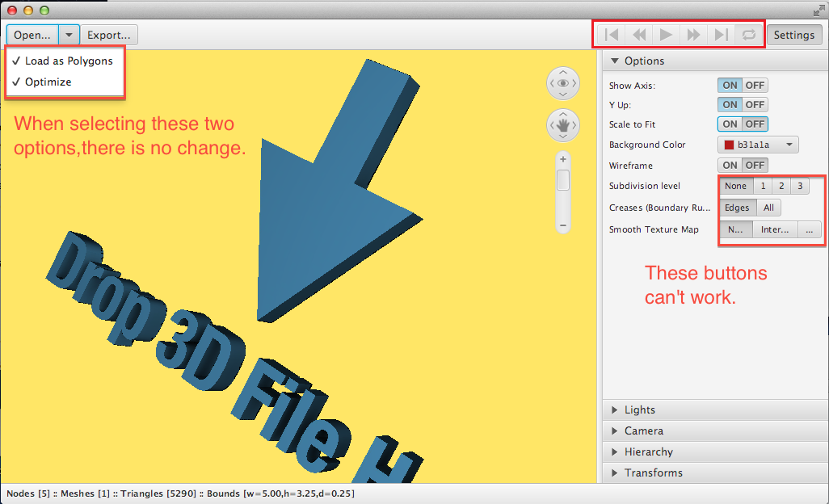This screenshot has width=829, height=504.
Task: Click the Export... button
Action: [x=109, y=35]
